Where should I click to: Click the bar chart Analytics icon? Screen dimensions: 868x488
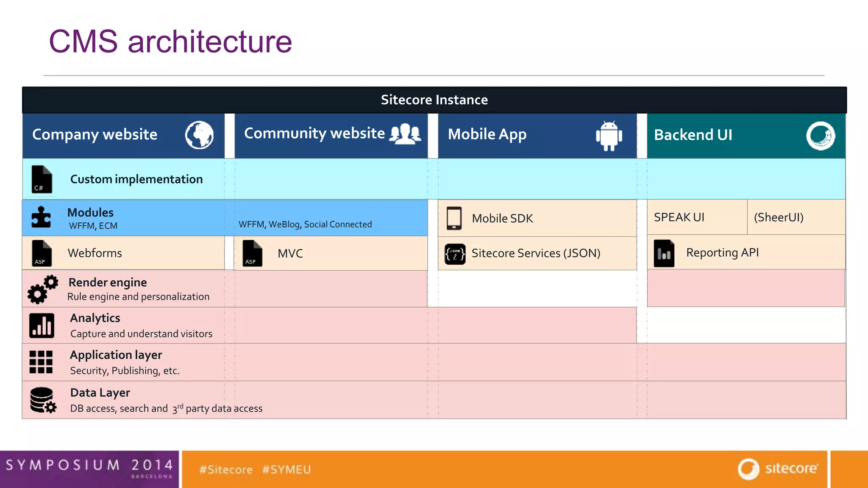[42, 325]
